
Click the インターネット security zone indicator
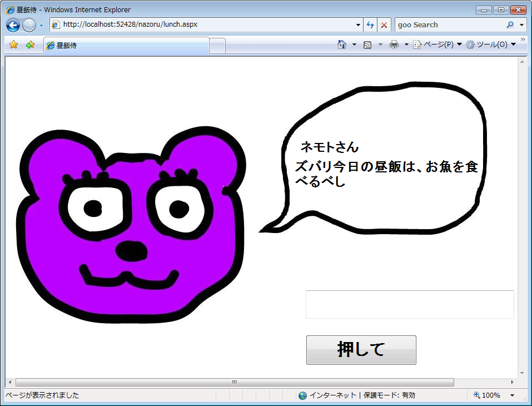[x=357, y=395]
